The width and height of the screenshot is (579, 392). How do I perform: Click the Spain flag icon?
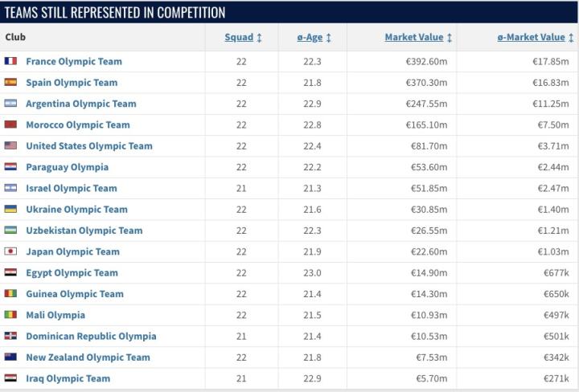point(10,82)
